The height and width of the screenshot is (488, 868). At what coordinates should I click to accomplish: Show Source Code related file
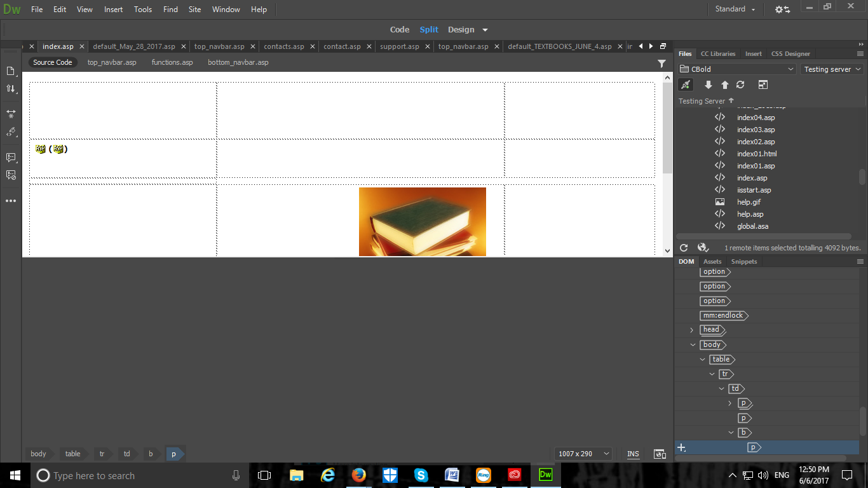tap(53, 62)
